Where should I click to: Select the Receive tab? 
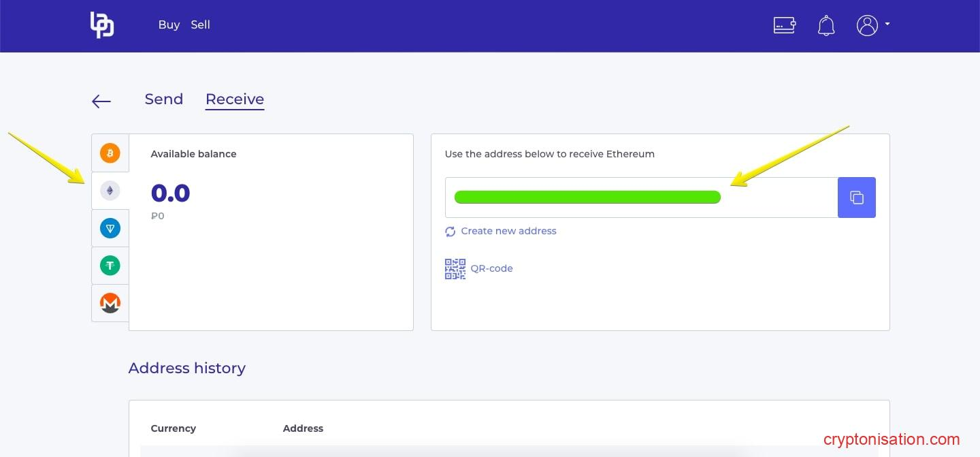pyautogui.click(x=235, y=99)
